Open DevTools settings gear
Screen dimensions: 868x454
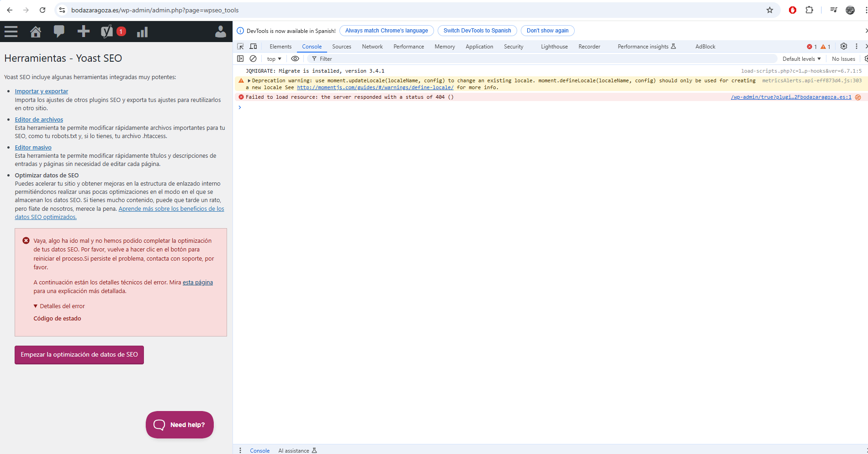(844, 46)
